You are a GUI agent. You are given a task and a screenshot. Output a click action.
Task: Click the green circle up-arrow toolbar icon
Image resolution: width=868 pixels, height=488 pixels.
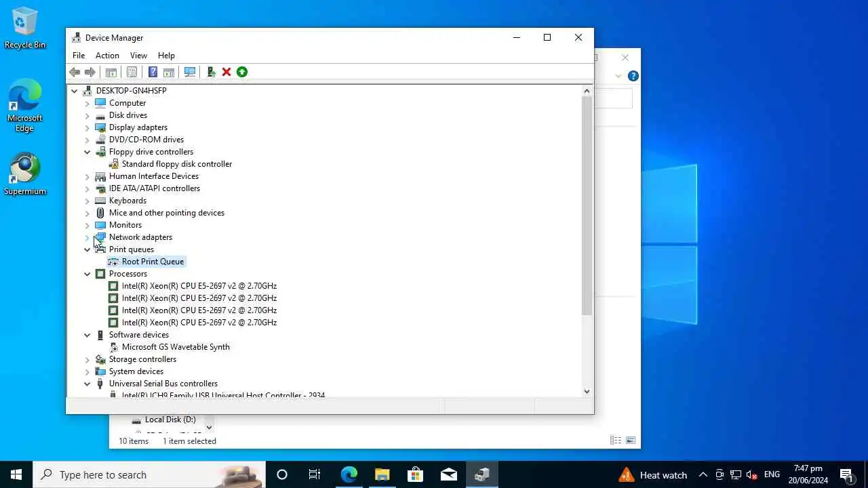(242, 72)
